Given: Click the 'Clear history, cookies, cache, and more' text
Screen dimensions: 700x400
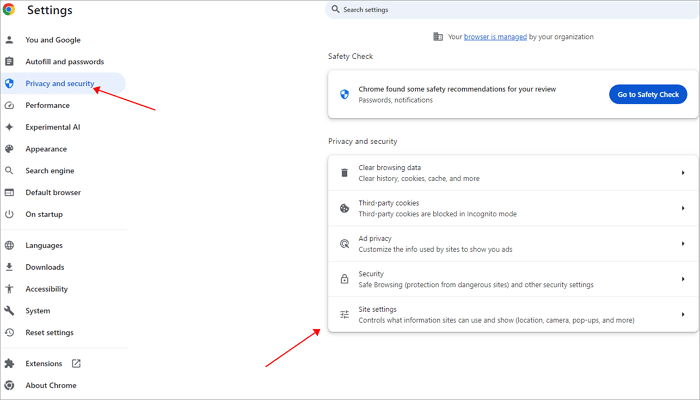Looking at the screenshot, I should (419, 179).
